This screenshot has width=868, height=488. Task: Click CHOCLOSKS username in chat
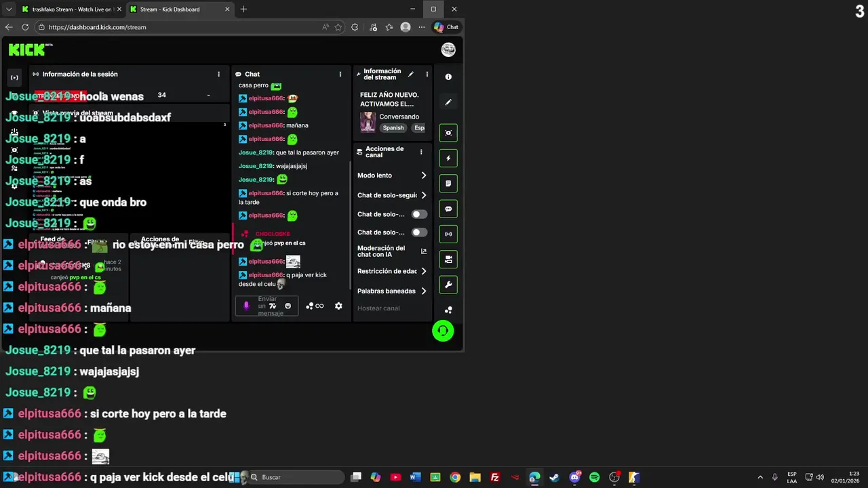273,234
